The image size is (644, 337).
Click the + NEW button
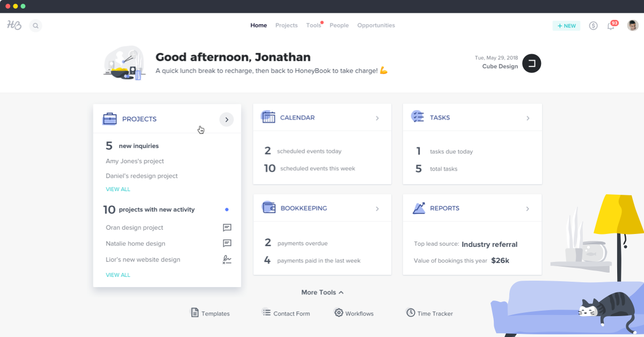pyautogui.click(x=566, y=25)
